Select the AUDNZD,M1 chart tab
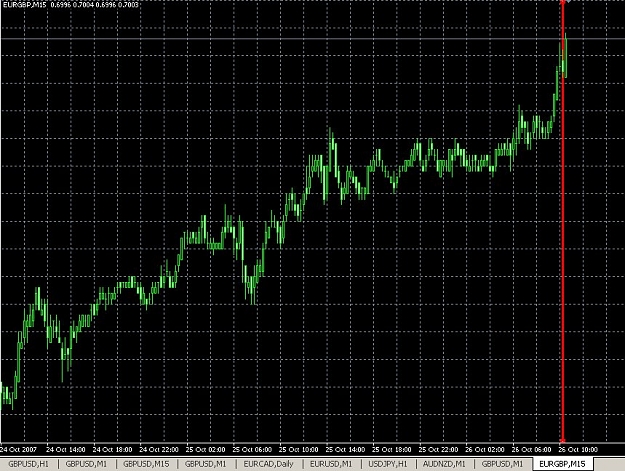625x471 pixels. pyautogui.click(x=444, y=464)
